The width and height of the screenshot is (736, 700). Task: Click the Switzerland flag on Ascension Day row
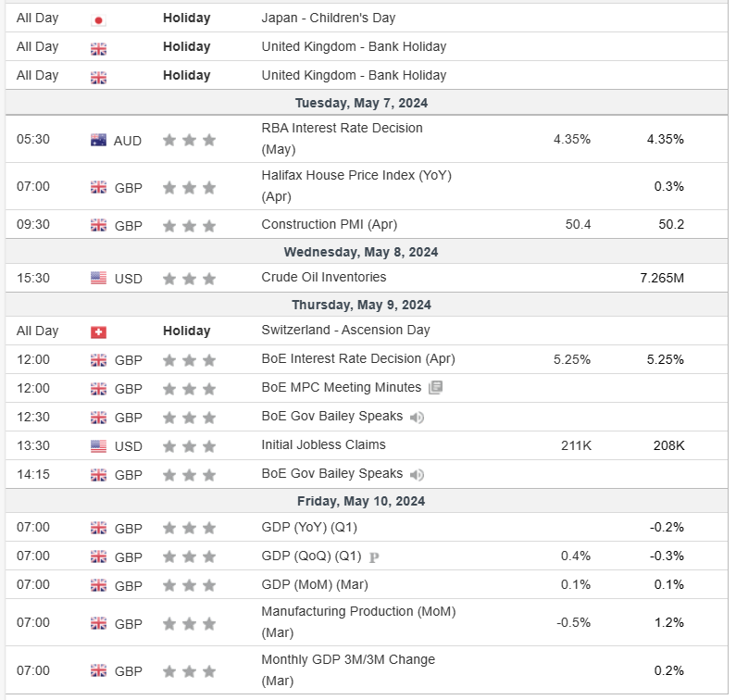98,331
